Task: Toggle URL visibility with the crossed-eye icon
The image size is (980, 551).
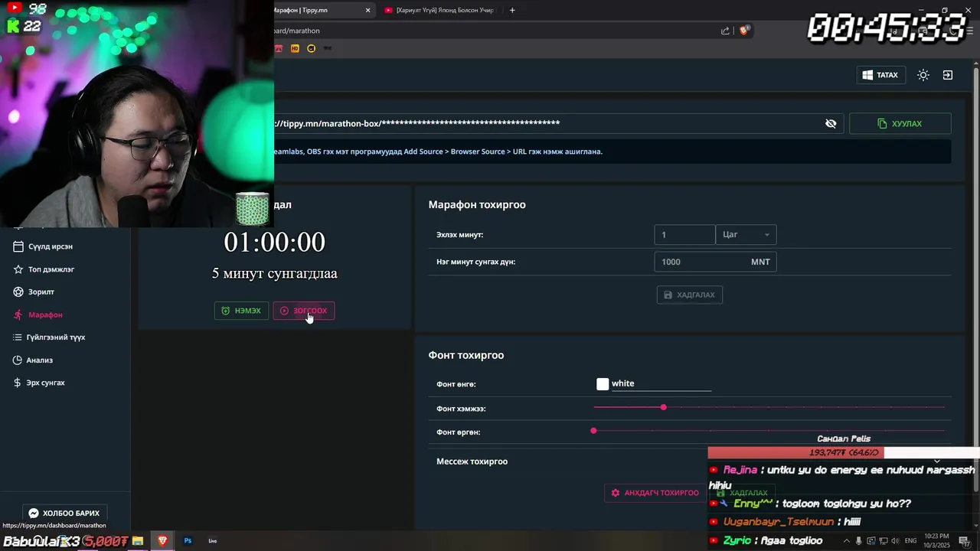Action: [831, 123]
